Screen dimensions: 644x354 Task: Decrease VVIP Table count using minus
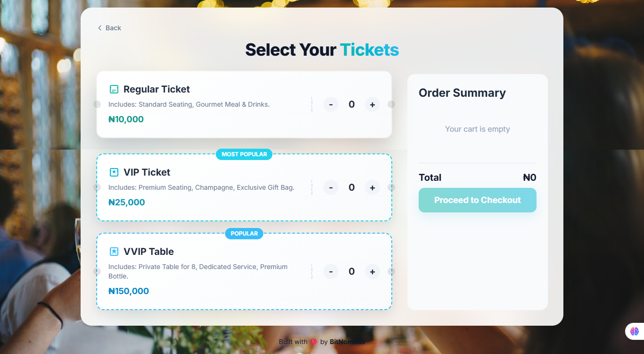(330, 271)
